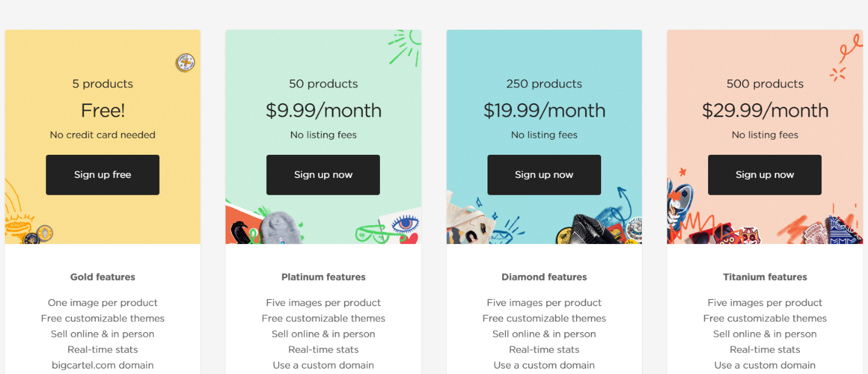Sign up for the $9.99/month plan
The image size is (868, 374).
tap(323, 175)
